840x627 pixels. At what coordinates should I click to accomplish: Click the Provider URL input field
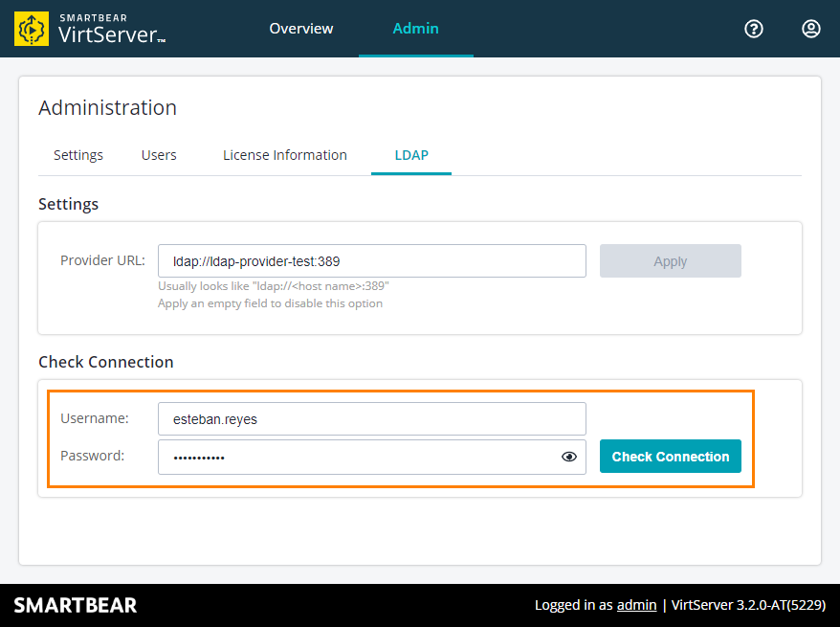click(x=371, y=260)
